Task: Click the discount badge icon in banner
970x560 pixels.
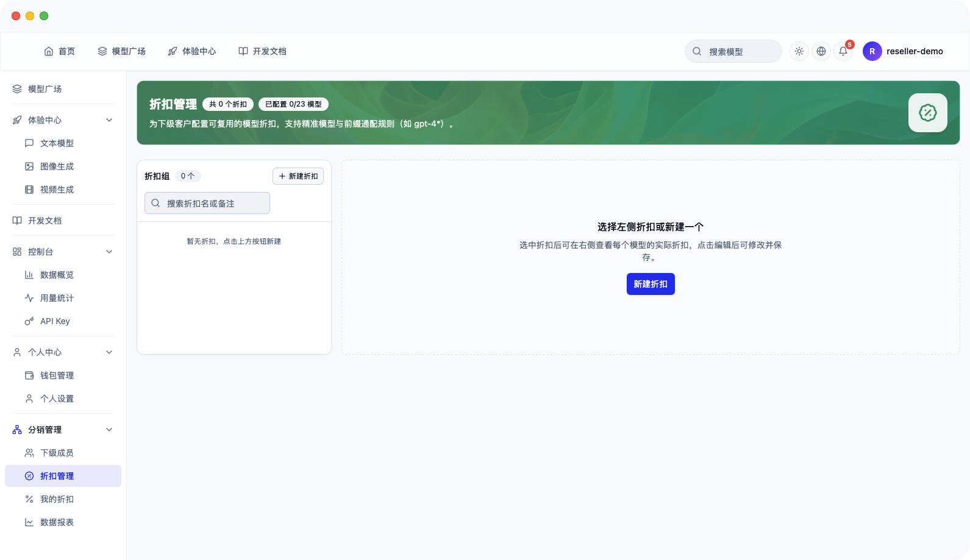Action: click(x=928, y=113)
